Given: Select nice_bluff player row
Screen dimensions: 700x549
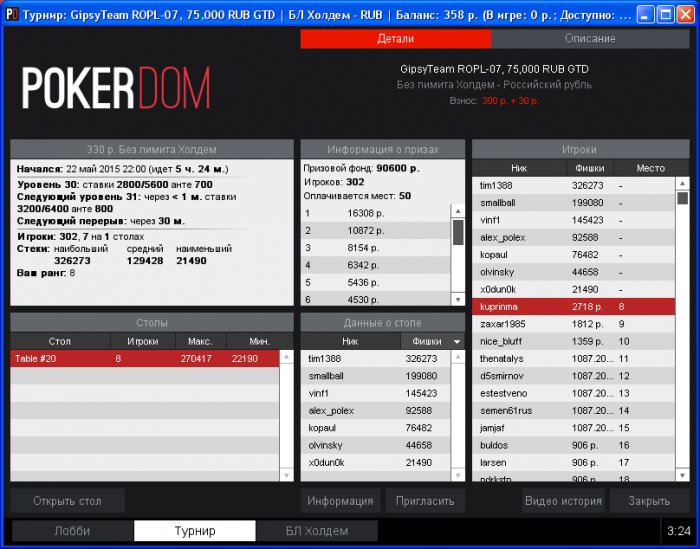Looking at the screenshot, I should (574, 341).
